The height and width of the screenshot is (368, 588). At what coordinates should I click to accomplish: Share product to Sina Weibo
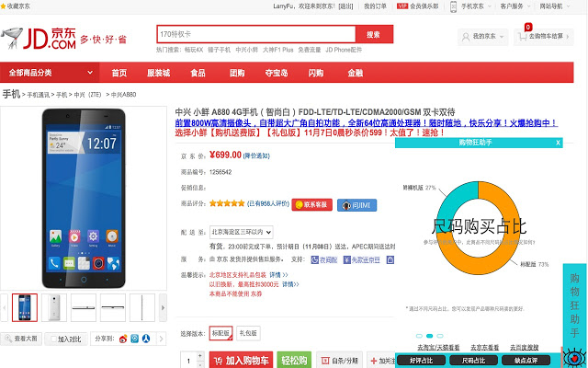(x=123, y=339)
